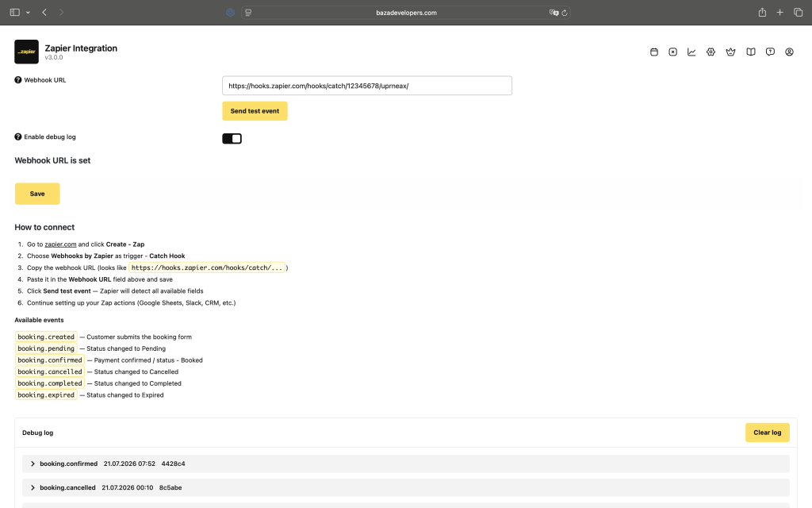Click the Zapier logo image
This screenshot has height=508, width=812.
(x=26, y=52)
